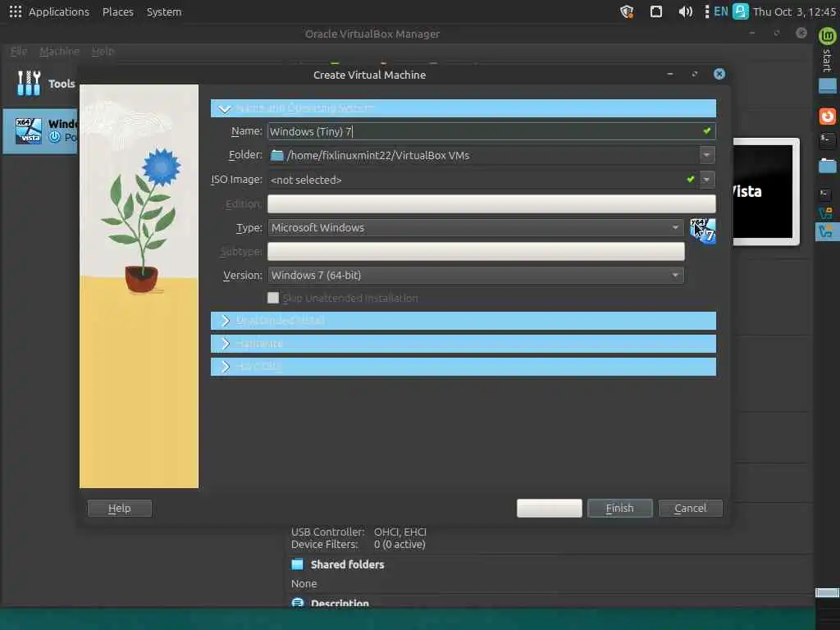Image resolution: width=840 pixels, height=630 pixels.
Task: Open the File menu in VirtualBox Manager
Action: click(x=18, y=52)
